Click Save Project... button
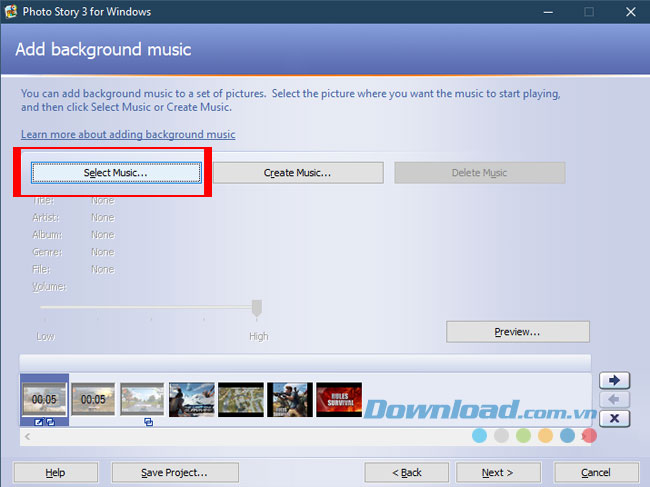650x487 pixels. pyautogui.click(x=175, y=472)
